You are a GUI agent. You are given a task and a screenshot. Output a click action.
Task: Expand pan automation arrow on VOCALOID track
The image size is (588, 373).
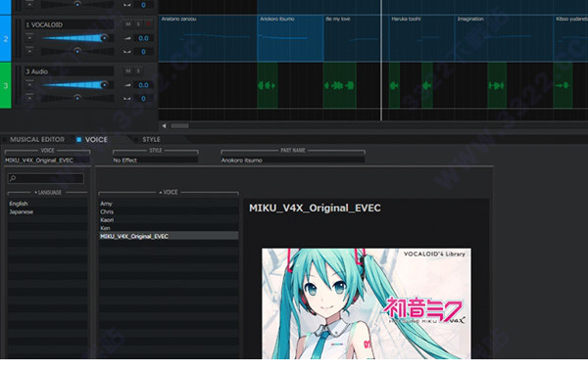29,51
